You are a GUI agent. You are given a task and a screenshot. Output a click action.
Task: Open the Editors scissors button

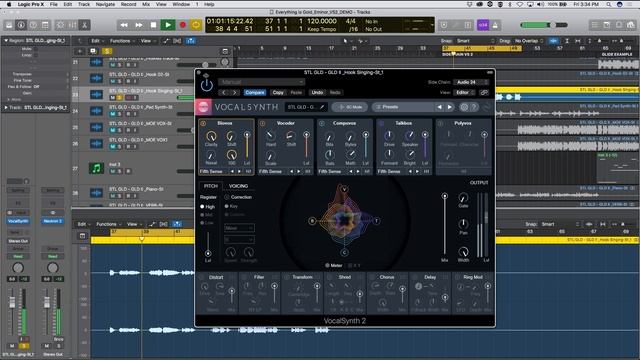tap(84, 25)
